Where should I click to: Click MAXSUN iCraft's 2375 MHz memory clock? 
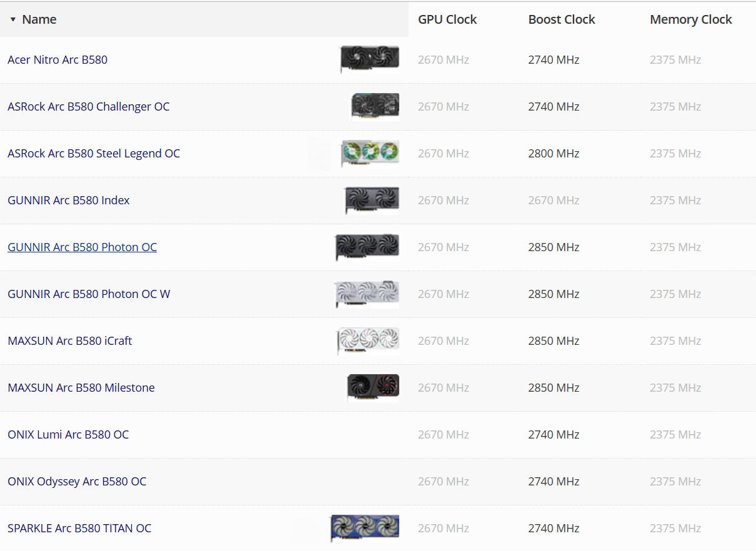coord(675,341)
